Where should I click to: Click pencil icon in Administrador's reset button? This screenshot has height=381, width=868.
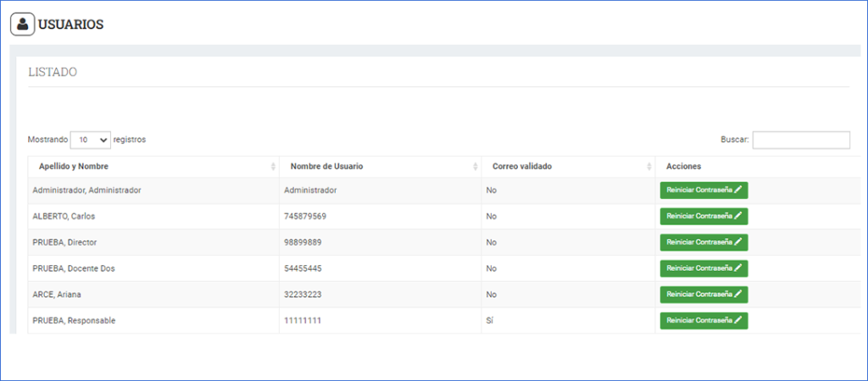[738, 190]
